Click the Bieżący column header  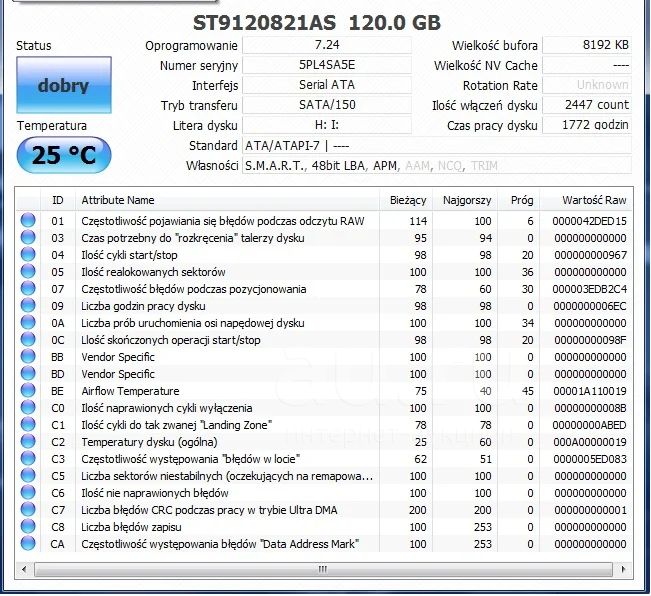tap(406, 200)
